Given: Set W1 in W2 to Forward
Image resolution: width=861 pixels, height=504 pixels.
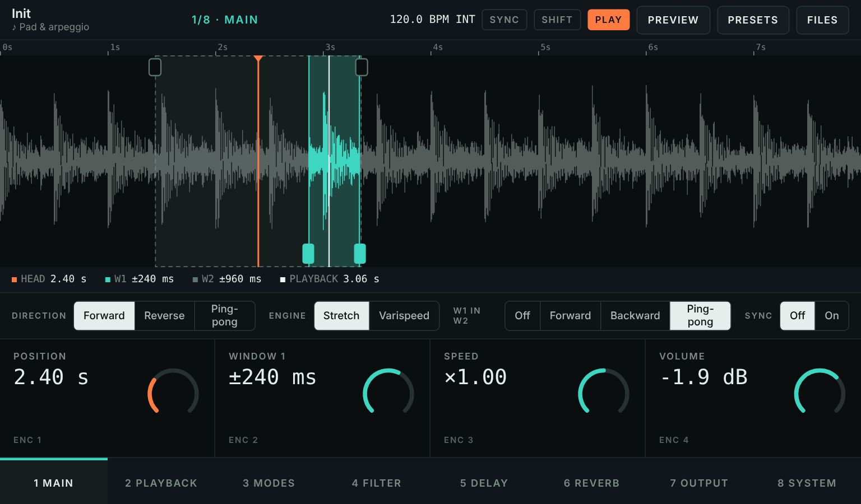Looking at the screenshot, I should pyautogui.click(x=570, y=316).
